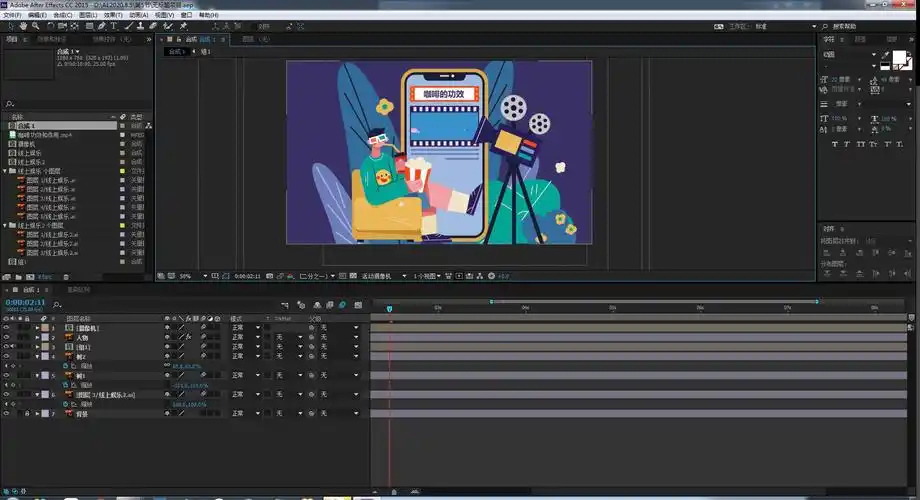Select the Puppet Pin tool
The image size is (920, 500).
[x=184, y=25]
